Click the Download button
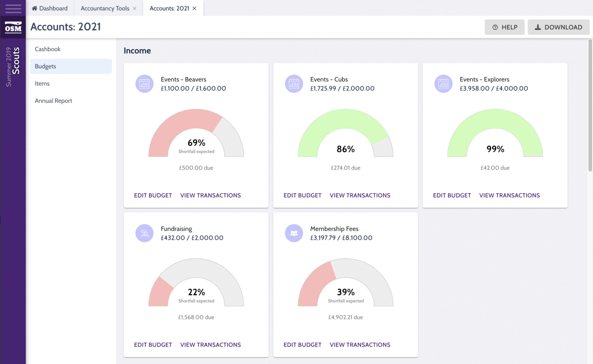Image resolution: width=593 pixels, height=364 pixels. 558,27
